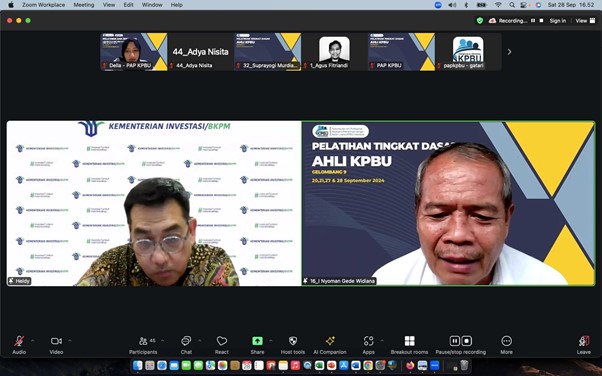The image size is (602, 376).
Task: Click the Sign in link
Action: (x=558, y=21)
